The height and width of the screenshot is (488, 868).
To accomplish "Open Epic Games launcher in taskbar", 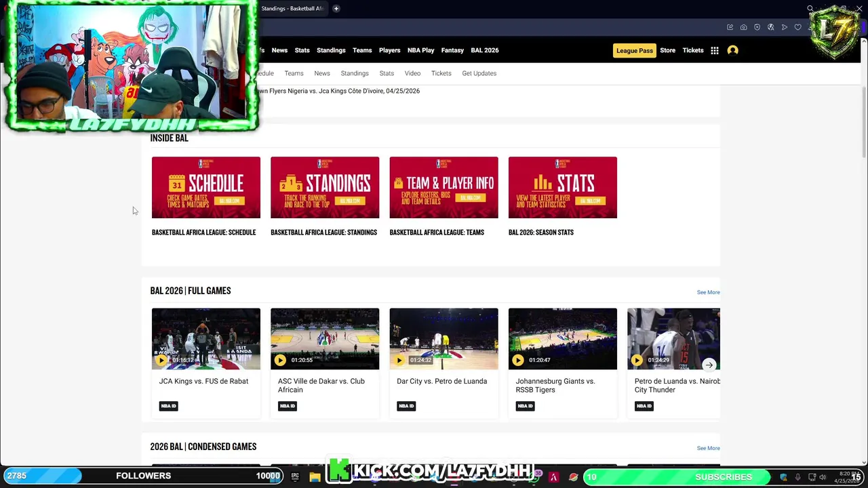I will [295, 476].
